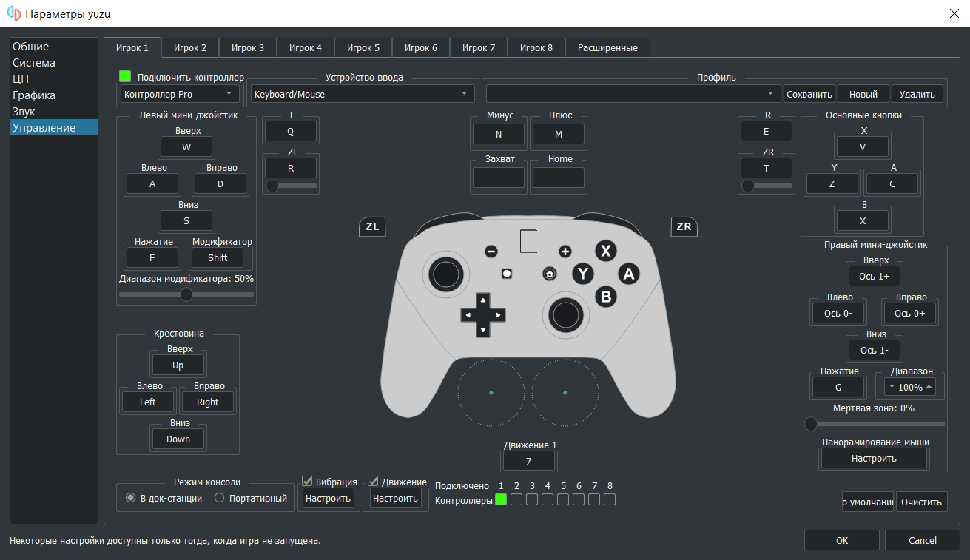Screen dimensions: 970x560
Task: Expand the Keyboard/Mouse input device dropdown
Action: [363, 94]
